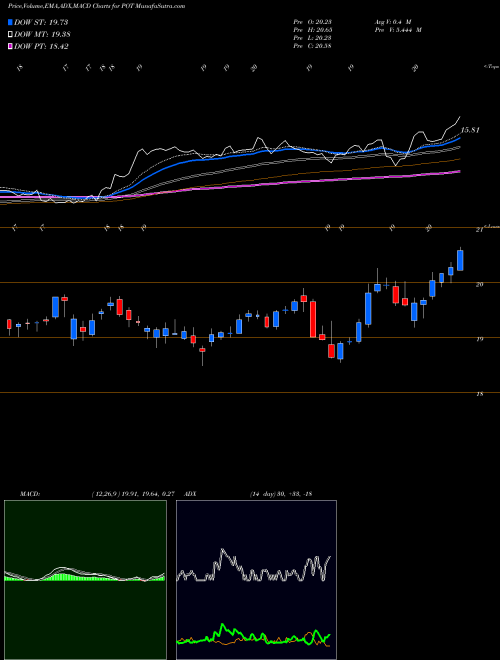Select the 'DOW ST: 19.73' legend label

[x=41, y=22]
